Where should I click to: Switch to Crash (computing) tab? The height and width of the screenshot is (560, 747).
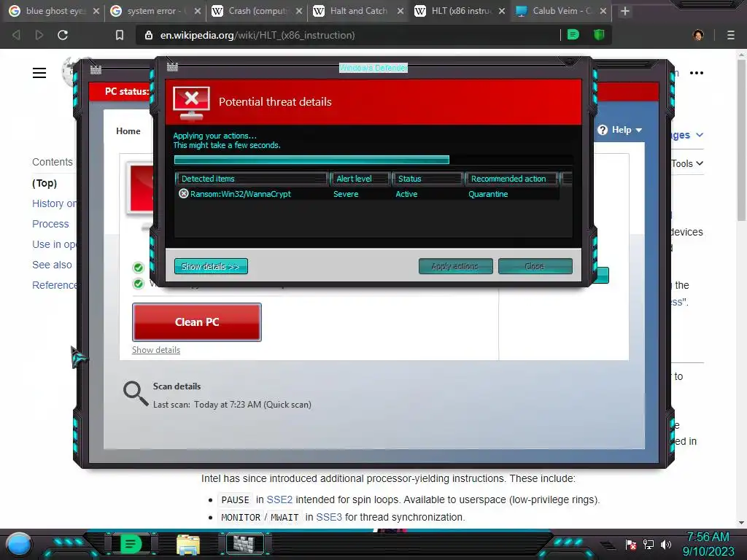258,11
